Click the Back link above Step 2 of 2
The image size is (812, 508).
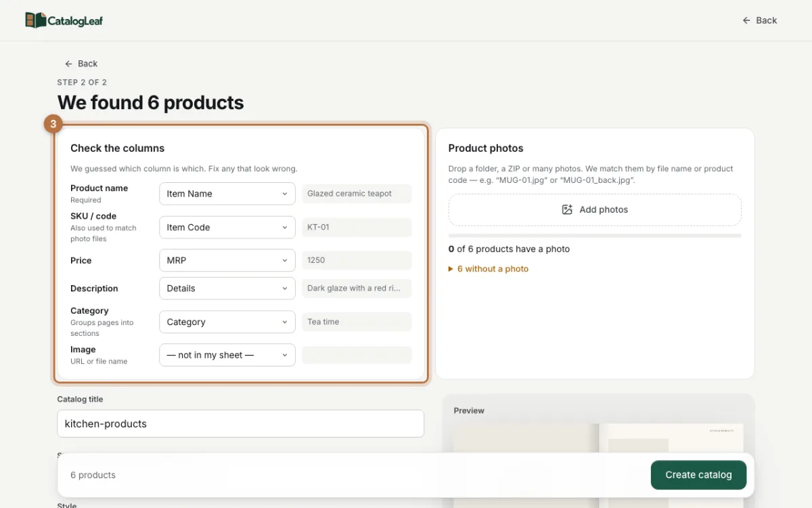click(81, 64)
